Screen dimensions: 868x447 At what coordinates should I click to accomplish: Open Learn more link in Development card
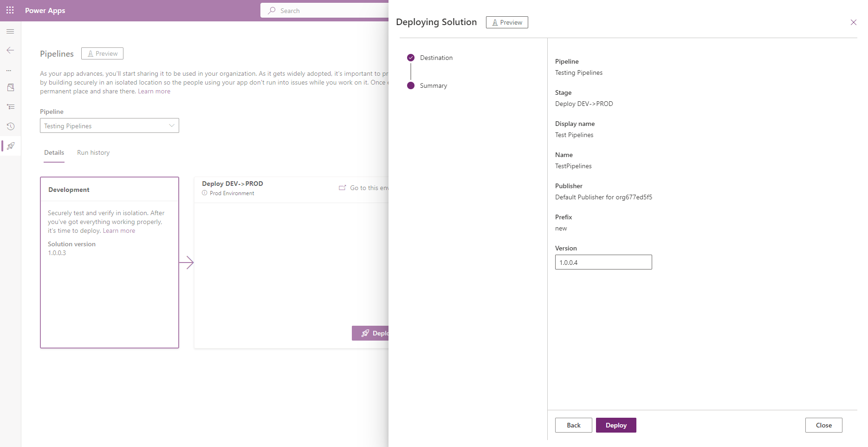pos(119,230)
